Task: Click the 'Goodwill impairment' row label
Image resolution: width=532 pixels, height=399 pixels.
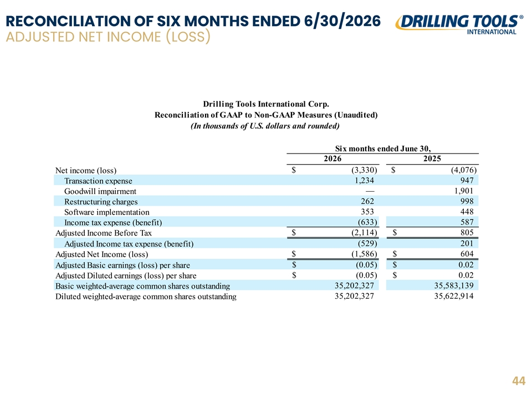Action: tap(100, 191)
